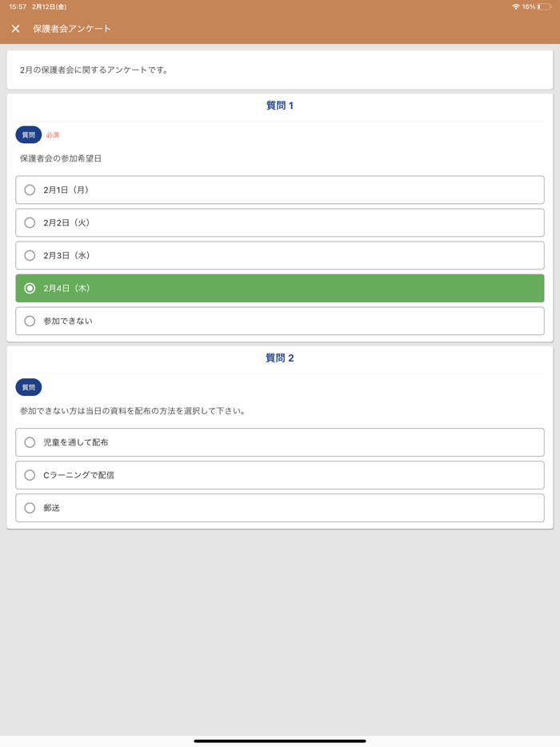This screenshot has width=560, height=747.
Task: Select 児童を通して配布 delivery method
Action: [280, 441]
